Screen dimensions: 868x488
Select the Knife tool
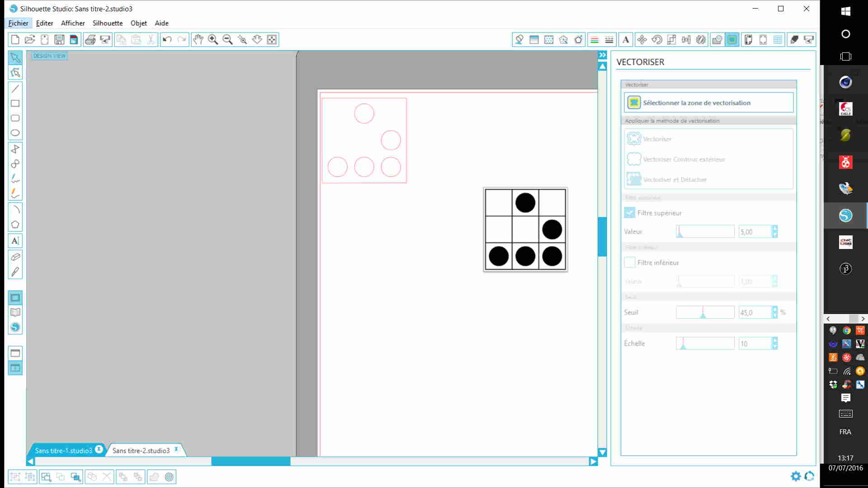point(15,272)
